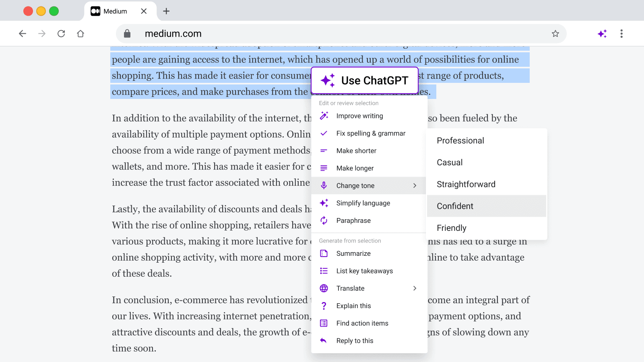The height and width of the screenshot is (362, 644).
Task: Close the Medium tab
Action: click(x=144, y=11)
